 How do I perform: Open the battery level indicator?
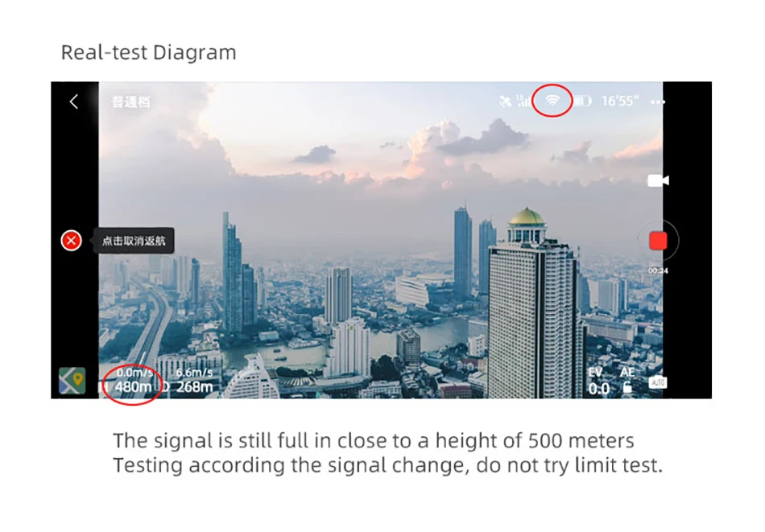point(582,101)
